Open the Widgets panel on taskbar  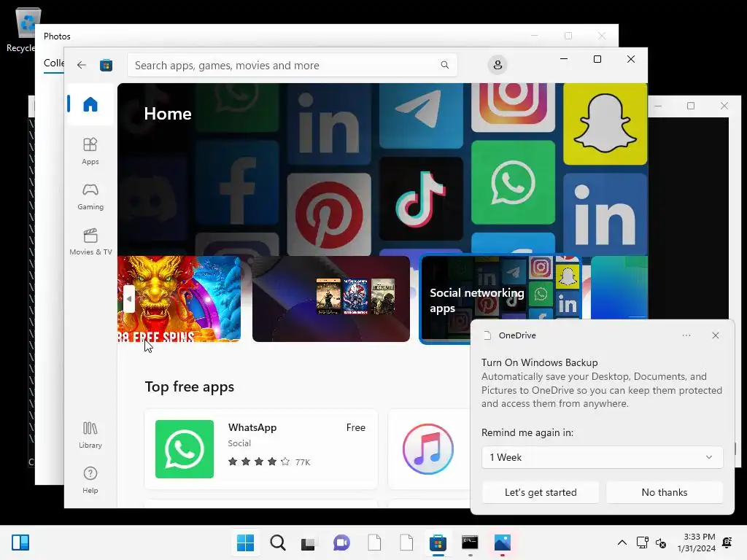pos(20,542)
